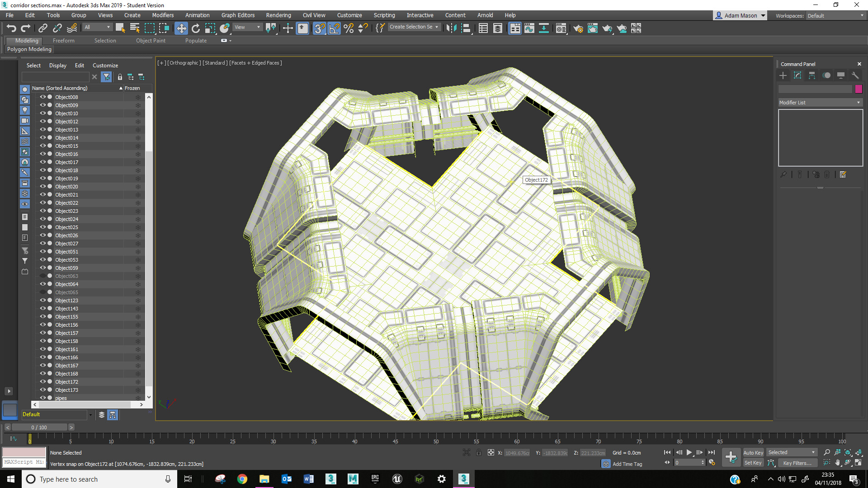
Task: Click the Undo arrow in the main toolbar
Action: (x=11, y=28)
